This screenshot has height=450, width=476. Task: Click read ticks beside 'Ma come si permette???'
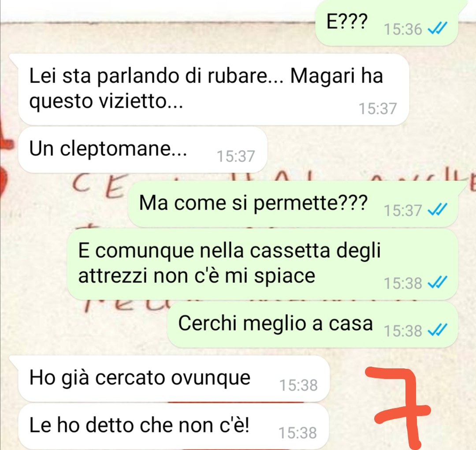click(x=437, y=210)
